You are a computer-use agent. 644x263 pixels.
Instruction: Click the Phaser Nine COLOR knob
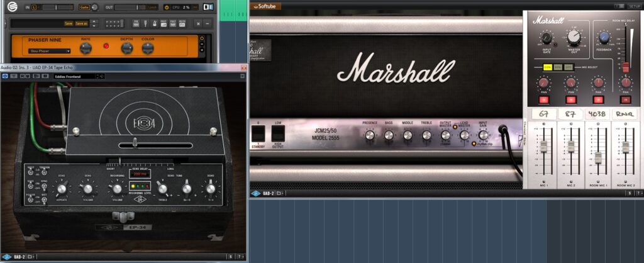pyautogui.click(x=148, y=48)
